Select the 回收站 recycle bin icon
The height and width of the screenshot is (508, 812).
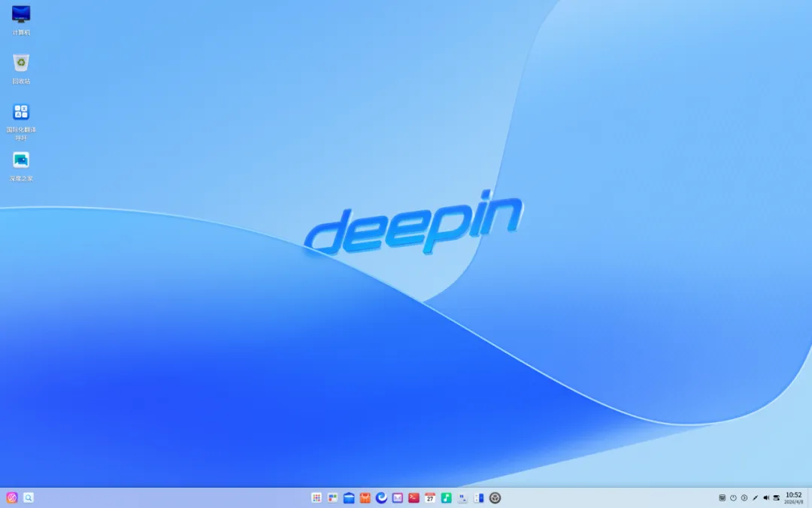21,68
